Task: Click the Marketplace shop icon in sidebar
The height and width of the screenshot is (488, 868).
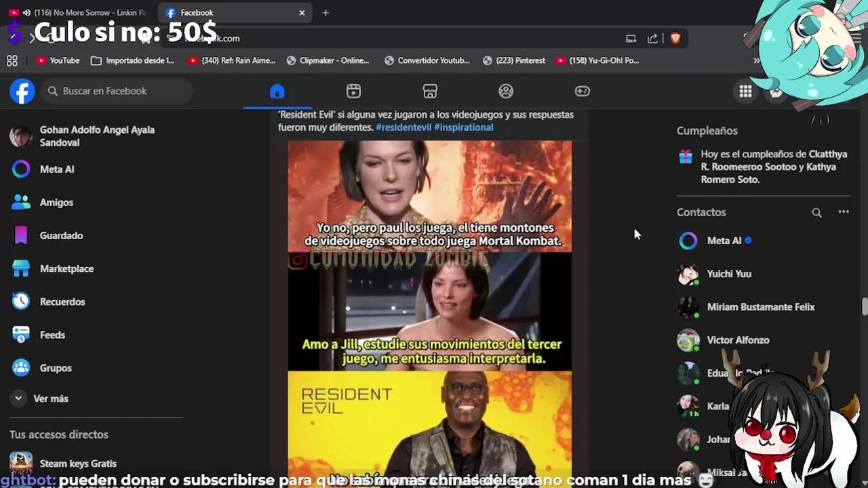Action: pyautogui.click(x=21, y=269)
